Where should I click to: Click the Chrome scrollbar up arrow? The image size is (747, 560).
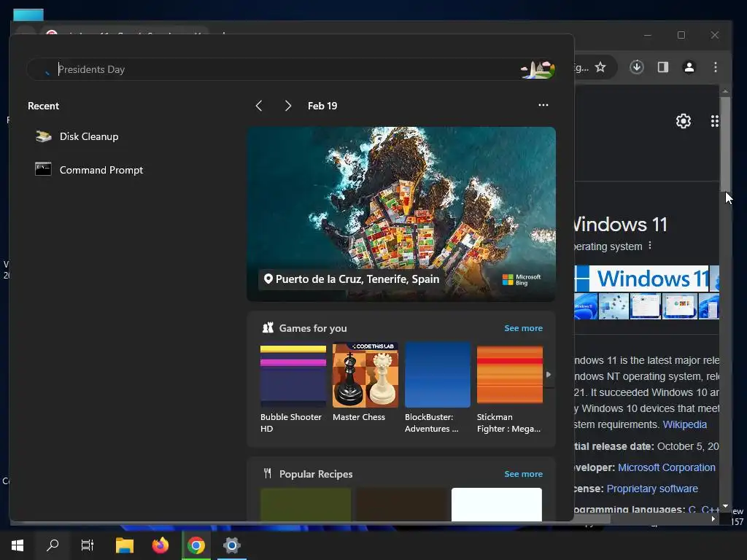pos(725,90)
